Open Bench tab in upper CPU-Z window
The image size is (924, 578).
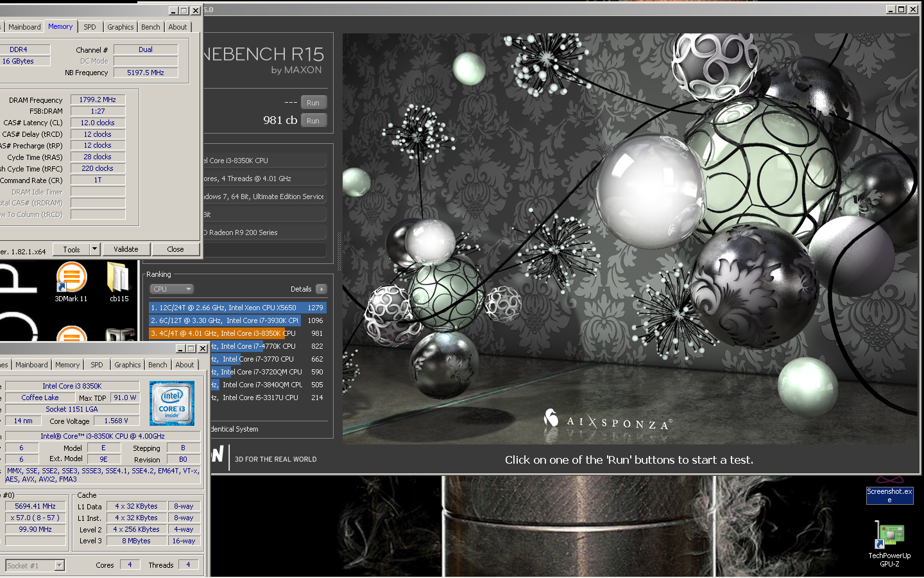[151, 27]
